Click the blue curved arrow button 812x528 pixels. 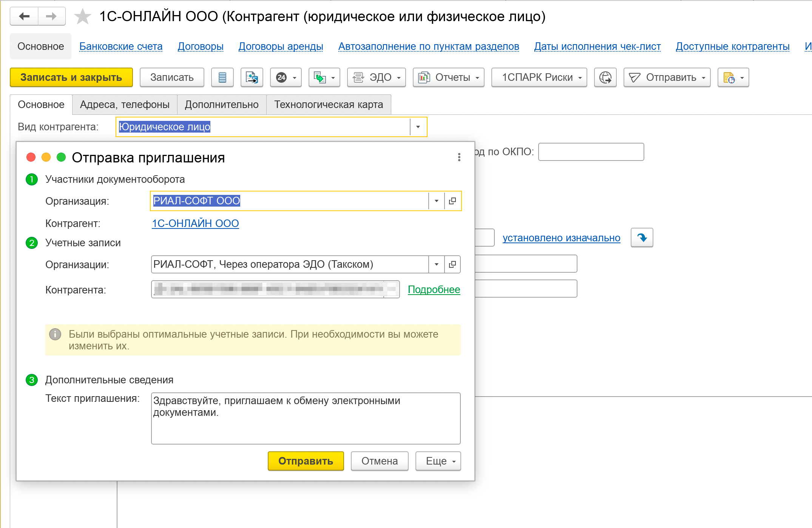click(642, 238)
